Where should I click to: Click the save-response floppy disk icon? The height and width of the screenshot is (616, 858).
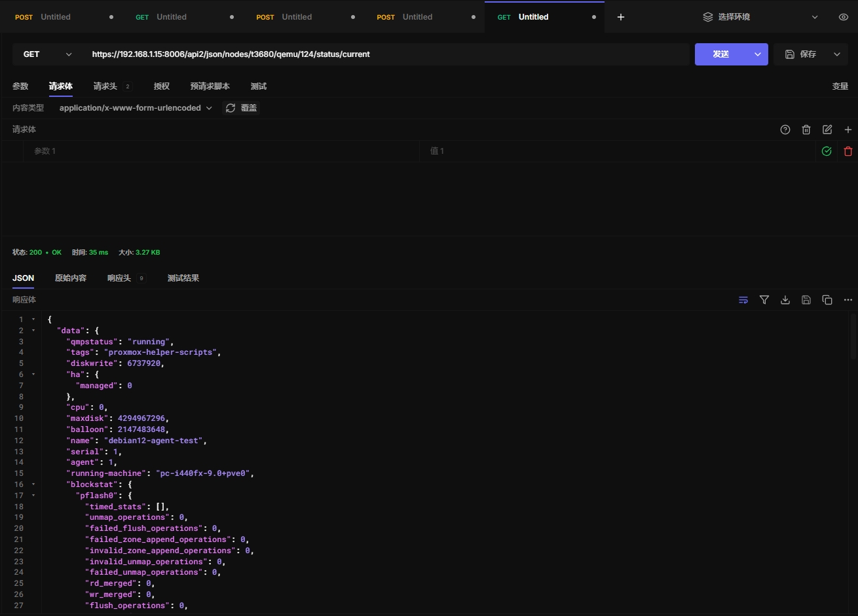(x=806, y=300)
